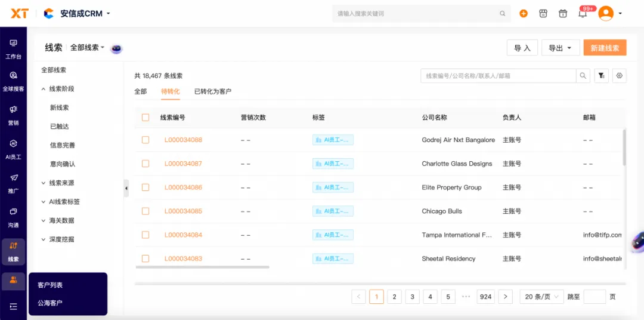This screenshot has width=644, height=320.
Task: Check the row for L000034085
Action: (x=145, y=211)
